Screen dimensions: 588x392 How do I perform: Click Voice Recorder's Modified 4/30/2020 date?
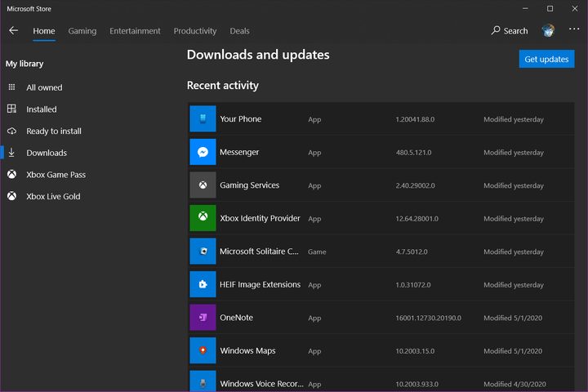click(514, 384)
